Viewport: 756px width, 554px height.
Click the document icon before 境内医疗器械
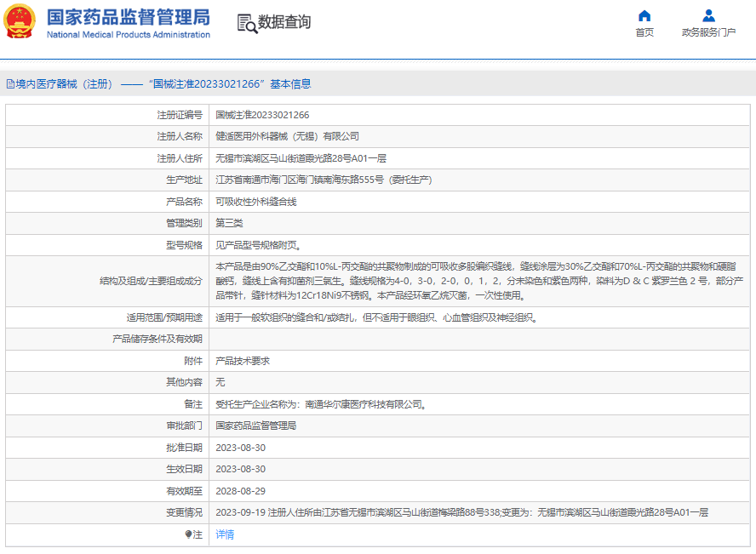tap(10, 84)
